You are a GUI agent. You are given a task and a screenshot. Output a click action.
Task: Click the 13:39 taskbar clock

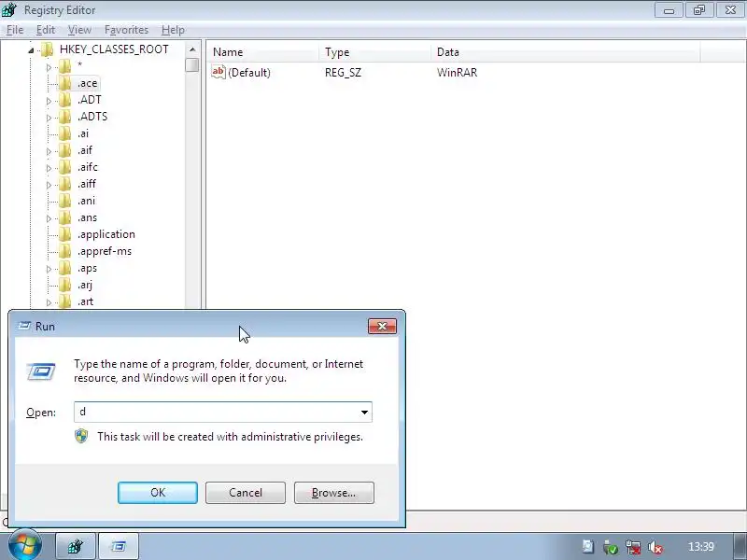click(701, 547)
